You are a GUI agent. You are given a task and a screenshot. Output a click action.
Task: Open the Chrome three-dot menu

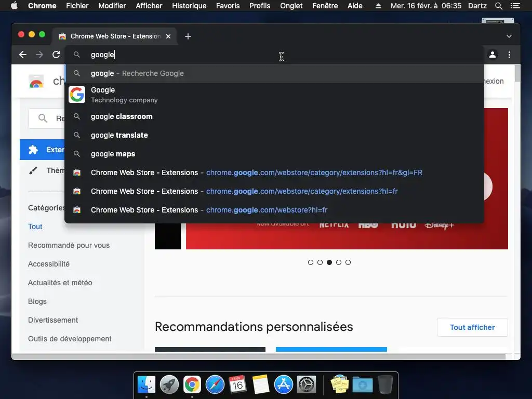pos(509,55)
